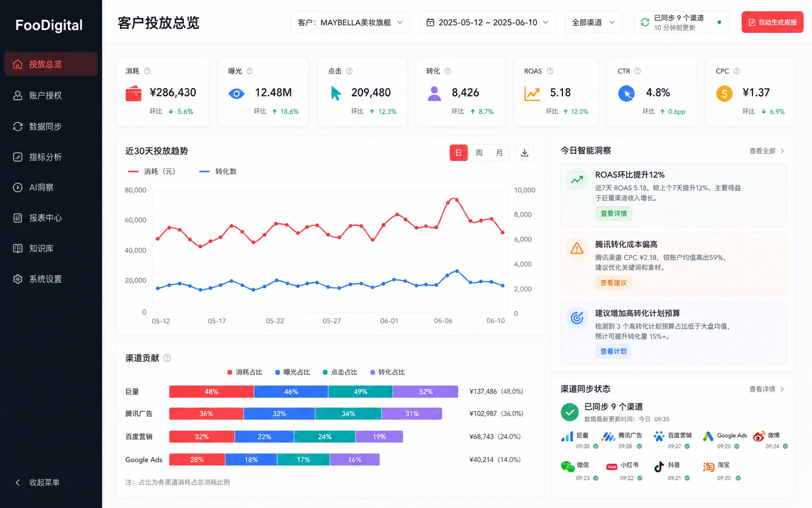Toggle 消耗（元） series in chart legend
This screenshot has height=508, width=812.
click(152, 172)
